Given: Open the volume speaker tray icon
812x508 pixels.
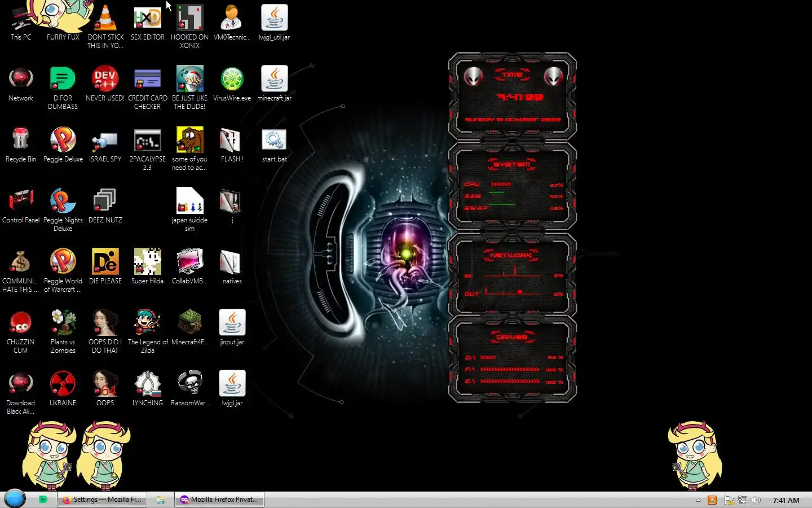Looking at the screenshot, I should pos(756,500).
